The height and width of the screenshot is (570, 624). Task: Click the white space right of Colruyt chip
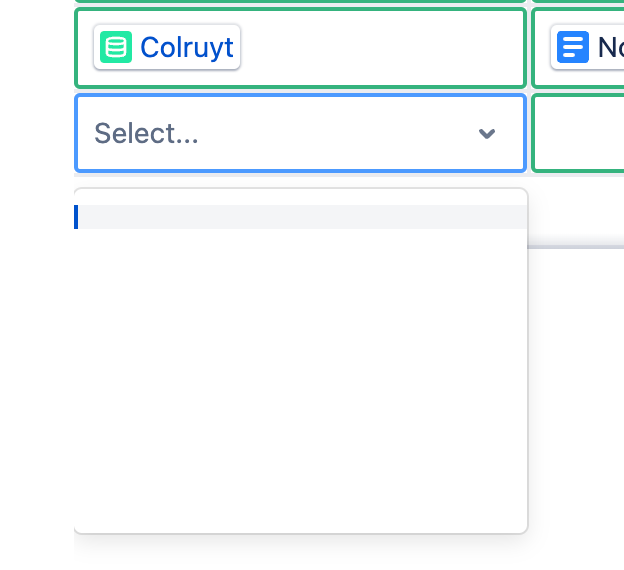point(382,48)
